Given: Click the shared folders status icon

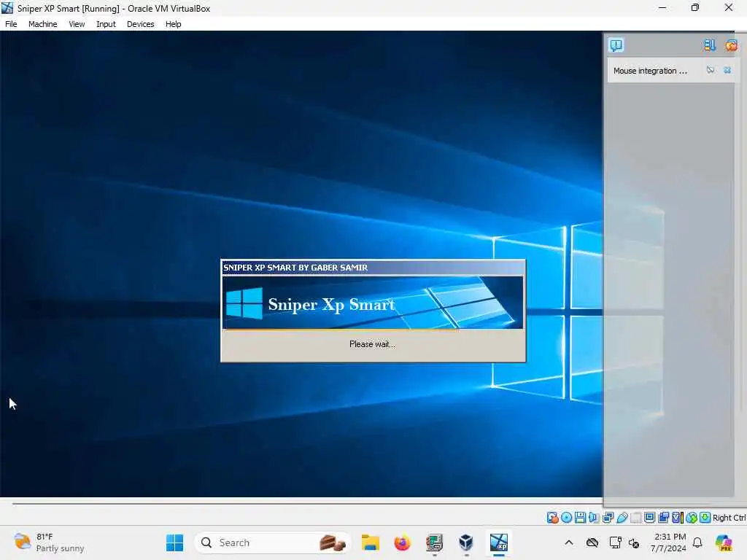Looking at the screenshot, I should pyautogui.click(x=636, y=518).
